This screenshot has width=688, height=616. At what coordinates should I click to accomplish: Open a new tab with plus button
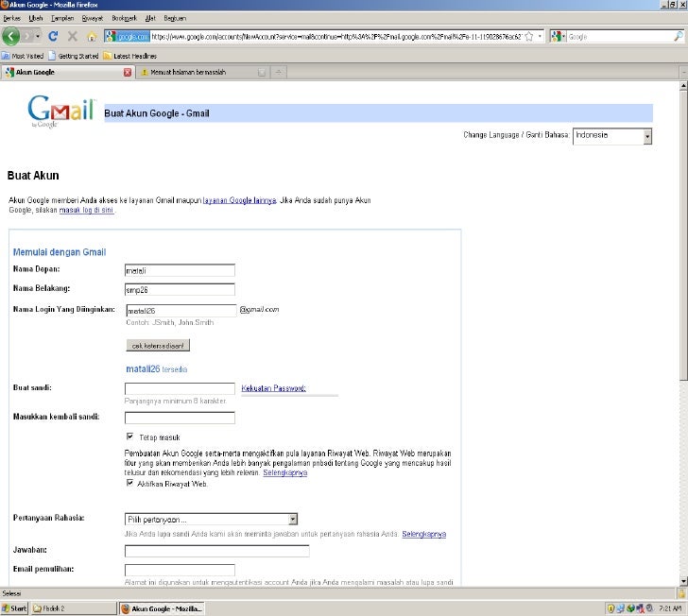(279, 72)
